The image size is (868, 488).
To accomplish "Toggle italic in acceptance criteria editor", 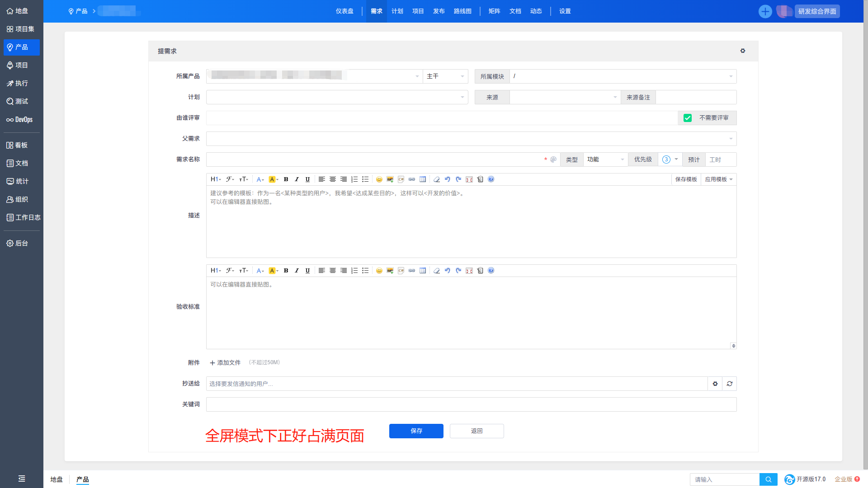I will 297,271.
